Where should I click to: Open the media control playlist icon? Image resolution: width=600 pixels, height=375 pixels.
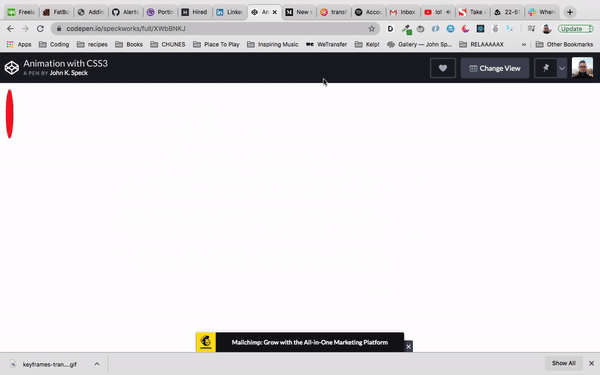coord(531,29)
